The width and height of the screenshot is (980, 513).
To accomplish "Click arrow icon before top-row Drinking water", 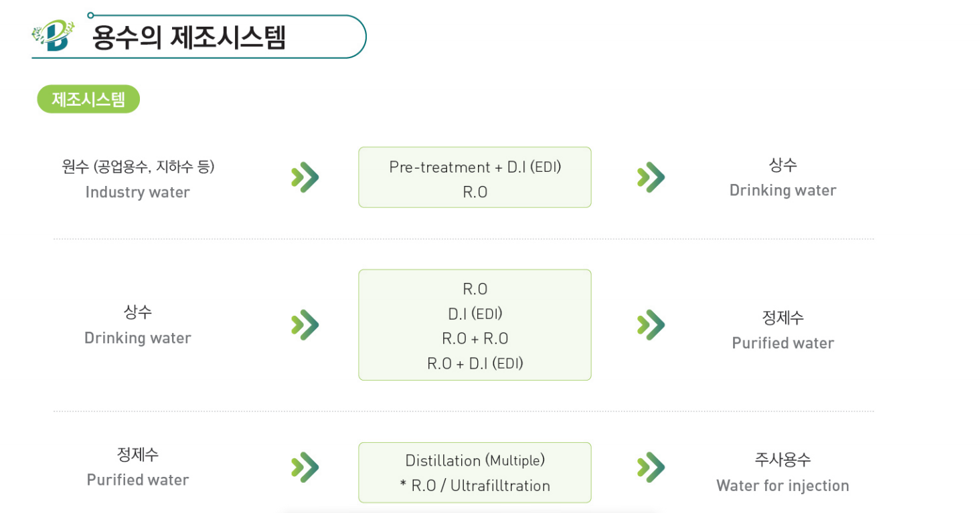I will [x=651, y=177].
